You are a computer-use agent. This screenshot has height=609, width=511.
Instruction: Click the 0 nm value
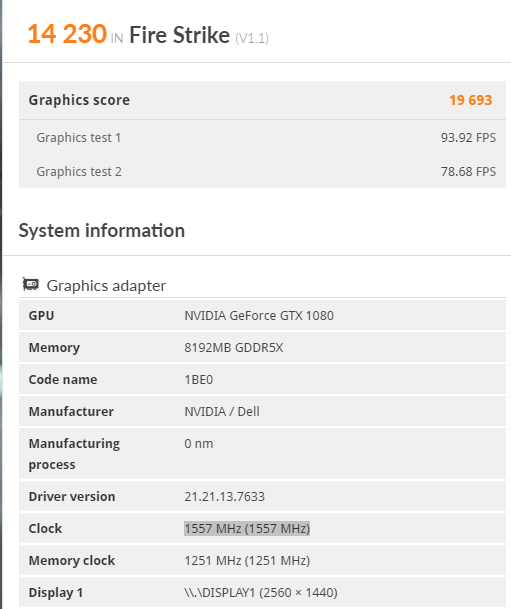198,444
